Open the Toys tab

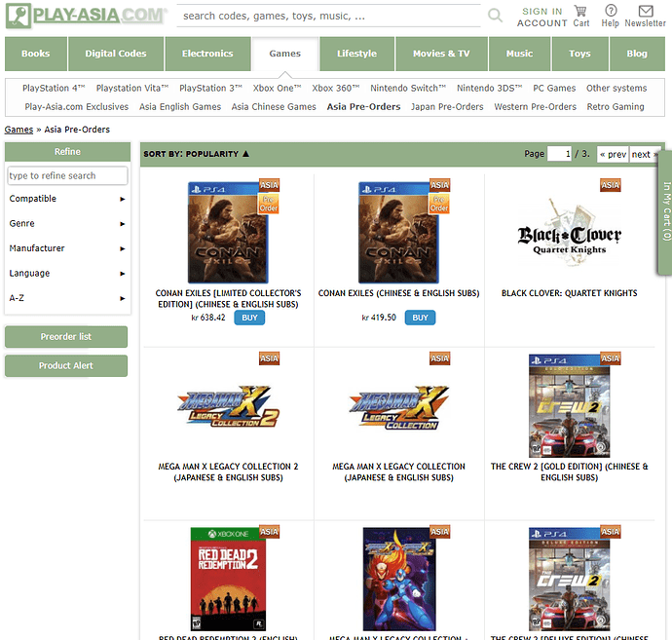pyautogui.click(x=579, y=54)
